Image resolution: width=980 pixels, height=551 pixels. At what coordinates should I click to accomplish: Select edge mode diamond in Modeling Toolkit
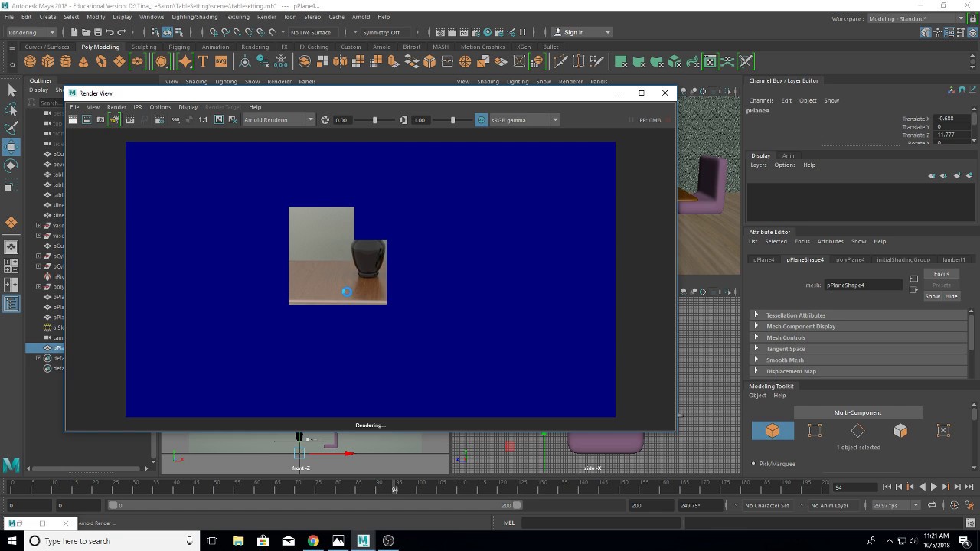[857, 431]
